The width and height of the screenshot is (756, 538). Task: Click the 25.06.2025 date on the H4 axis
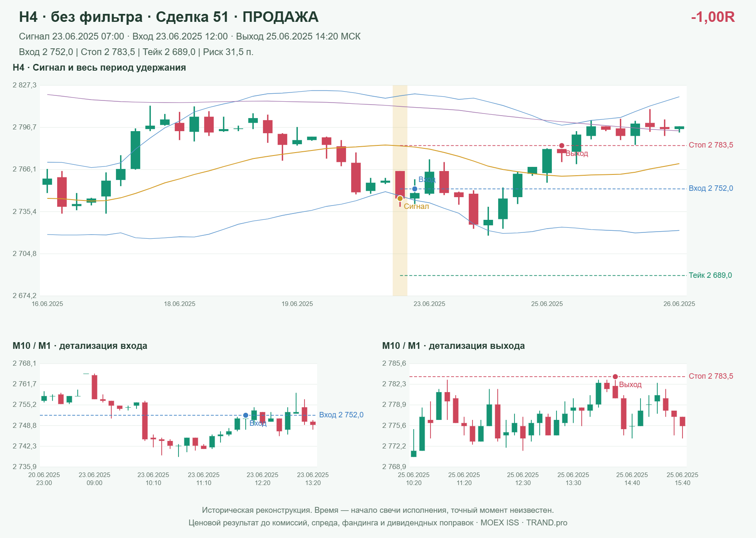547,304
